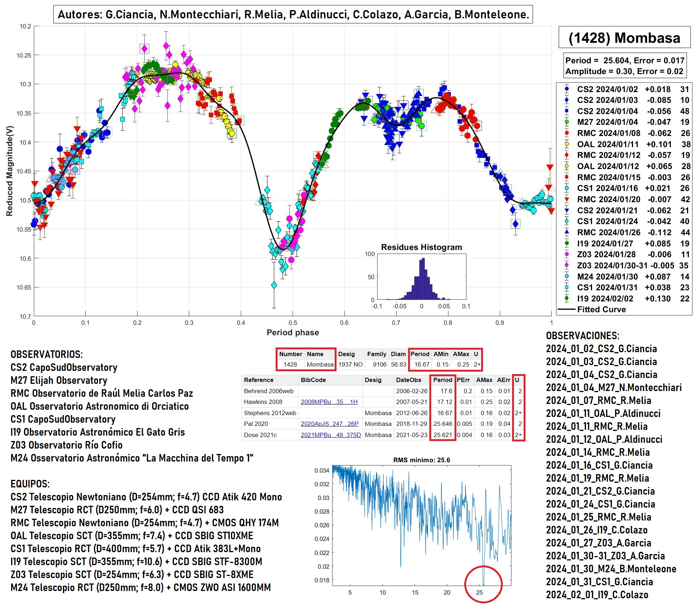Click the 2024_01_04_M27_N.Montecchiari observation entry
The height and width of the screenshot is (609, 700).
614,387
